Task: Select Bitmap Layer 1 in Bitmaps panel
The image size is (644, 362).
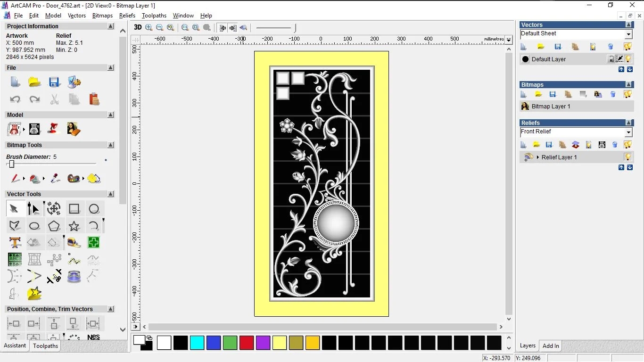Action: click(551, 107)
